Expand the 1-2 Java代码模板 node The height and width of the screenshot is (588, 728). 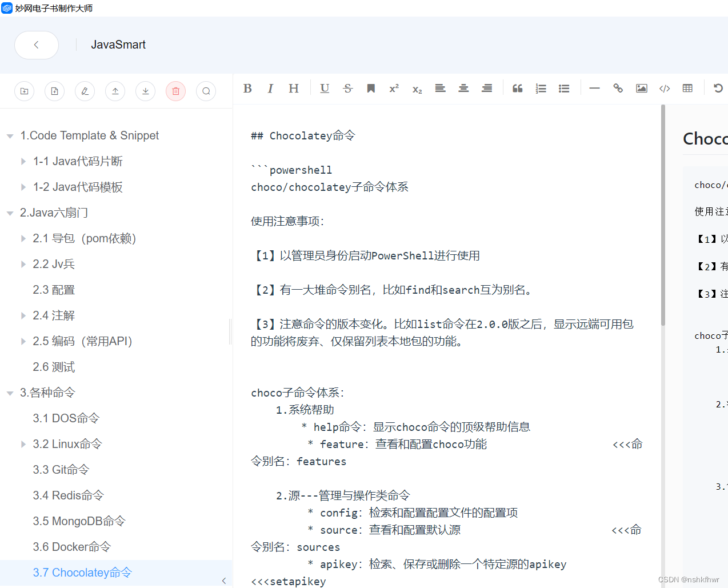click(23, 187)
